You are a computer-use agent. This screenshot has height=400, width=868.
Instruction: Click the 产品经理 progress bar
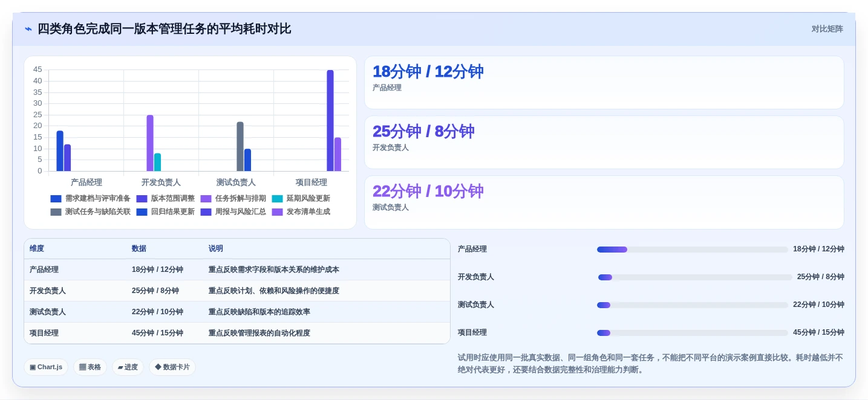click(x=693, y=250)
